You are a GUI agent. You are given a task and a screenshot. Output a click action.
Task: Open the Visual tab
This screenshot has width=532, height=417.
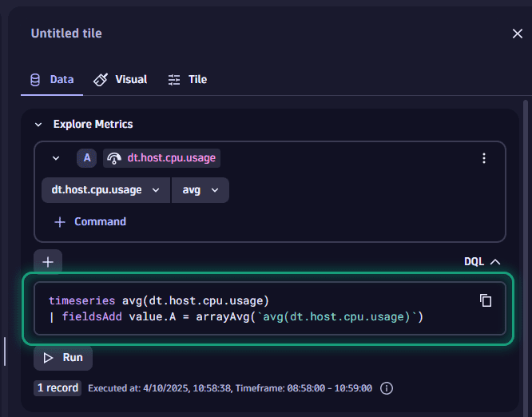(x=121, y=80)
